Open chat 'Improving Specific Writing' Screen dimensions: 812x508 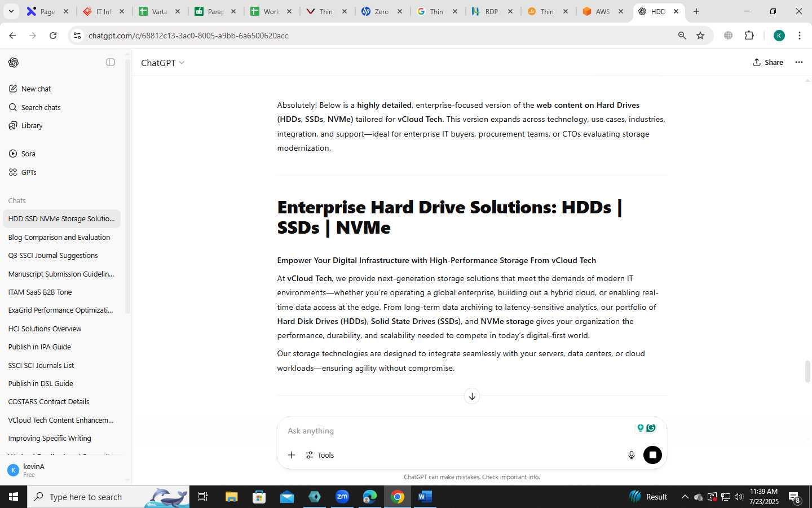(62, 438)
